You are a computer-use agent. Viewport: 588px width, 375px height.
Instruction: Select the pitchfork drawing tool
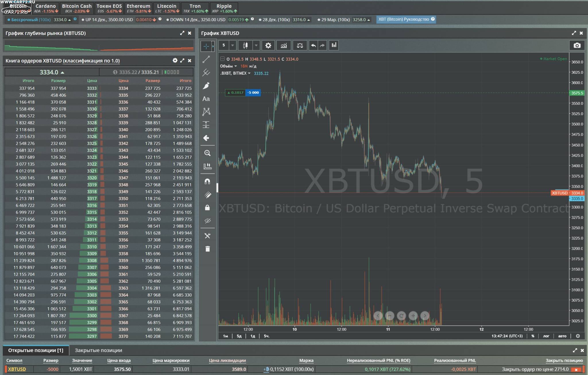(x=206, y=72)
